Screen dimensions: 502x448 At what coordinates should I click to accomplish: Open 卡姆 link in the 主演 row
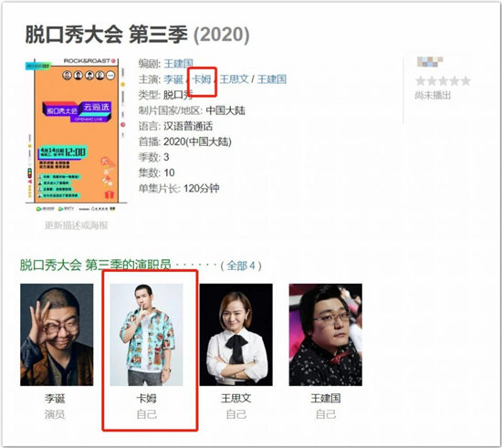202,79
